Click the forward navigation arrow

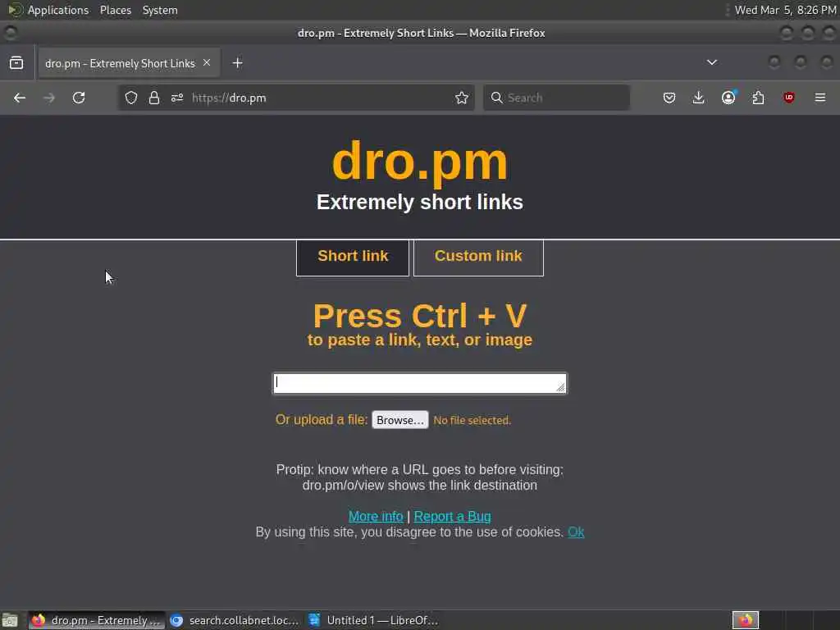49,98
